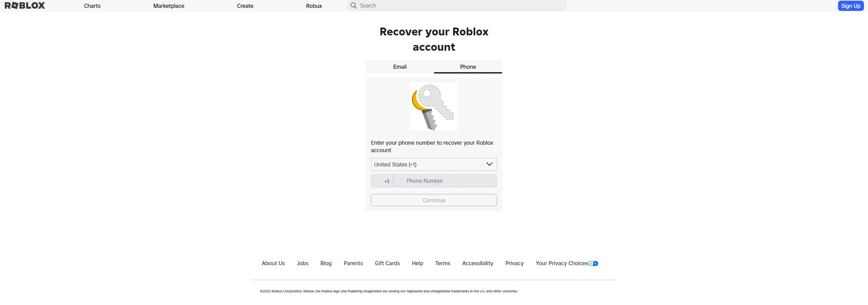This screenshot has height=305, width=868.
Task: Open the Privacy footer link
Action: coord(514,263)
